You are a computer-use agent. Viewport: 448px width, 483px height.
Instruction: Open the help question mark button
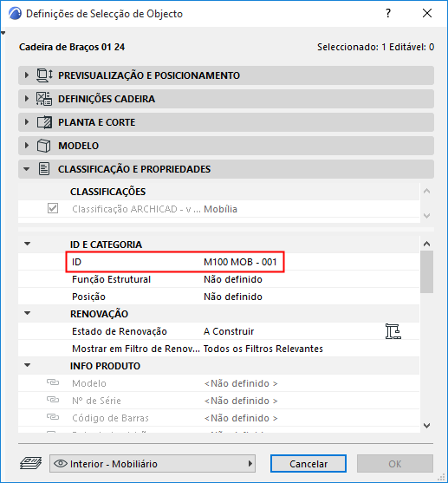[388, 13]
